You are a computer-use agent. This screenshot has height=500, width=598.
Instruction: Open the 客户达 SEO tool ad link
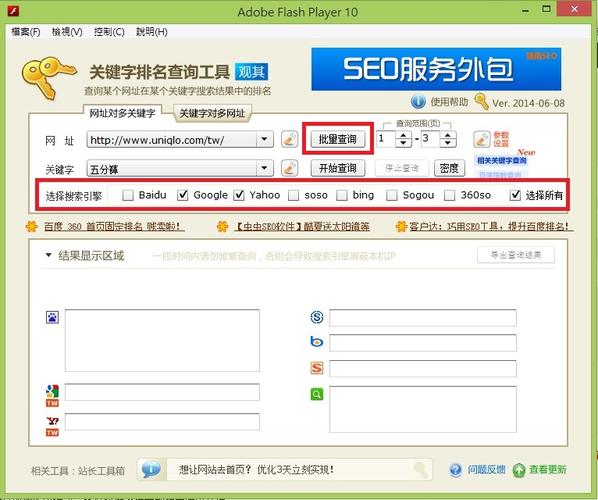tap(491, 227)
